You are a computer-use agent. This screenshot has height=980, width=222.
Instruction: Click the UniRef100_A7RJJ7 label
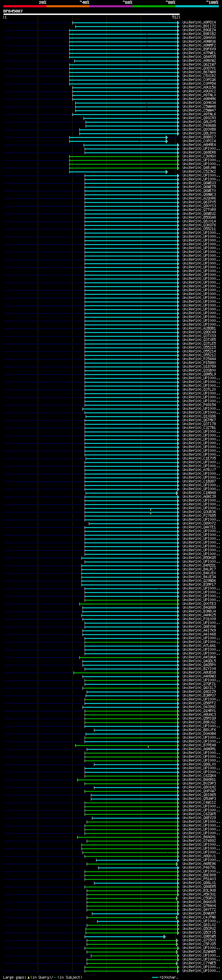point(199,470)
